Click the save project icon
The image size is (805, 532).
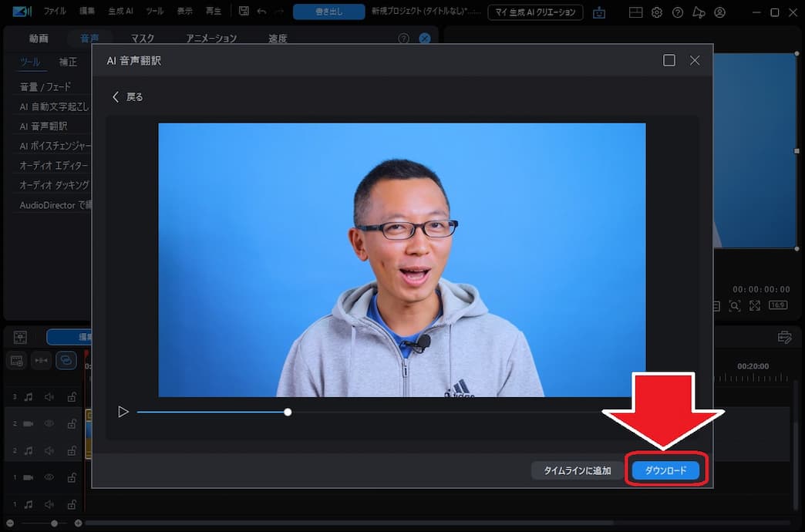click(244, 12)
